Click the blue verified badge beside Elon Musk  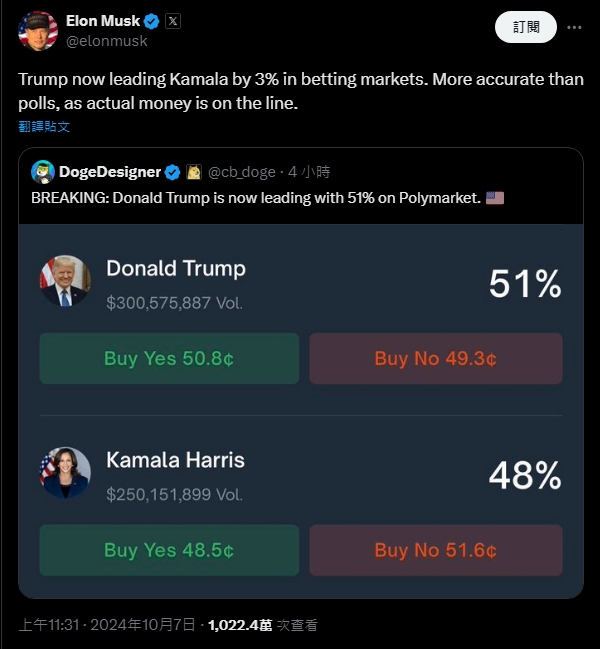[152, 21]
